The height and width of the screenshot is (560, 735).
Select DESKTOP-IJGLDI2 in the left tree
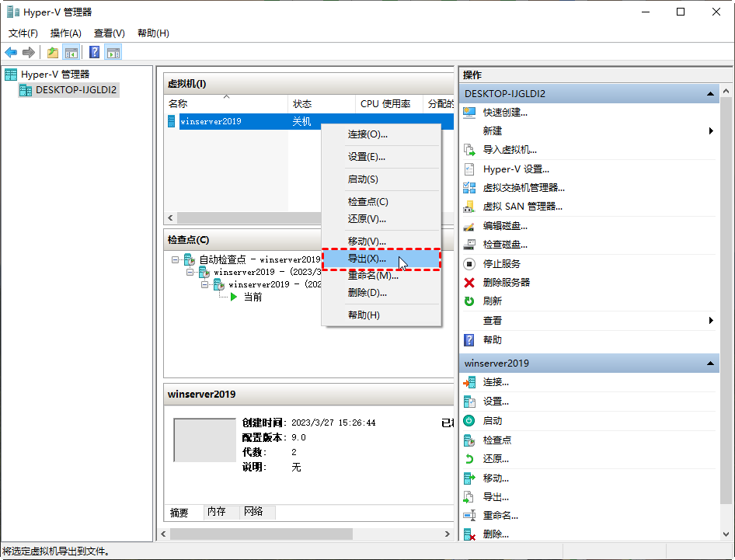76,90
